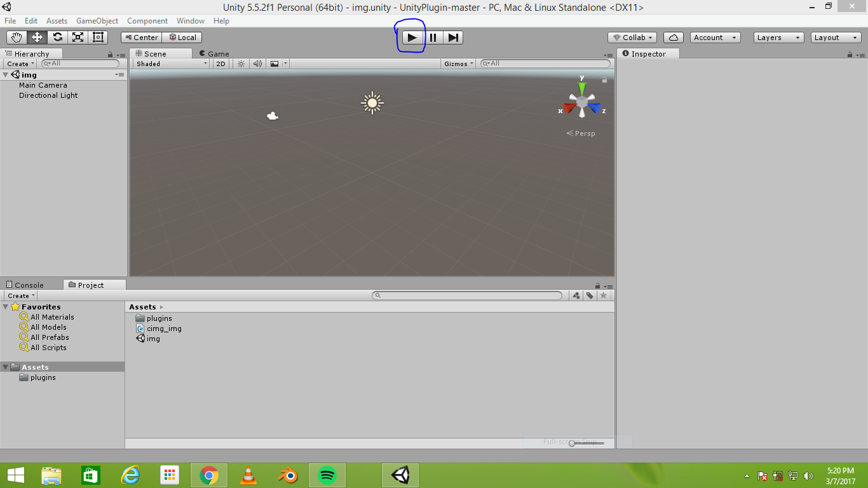Toggle the 2D scene view button
This screenshot has width=868, height=488.
tap(220, 64)
